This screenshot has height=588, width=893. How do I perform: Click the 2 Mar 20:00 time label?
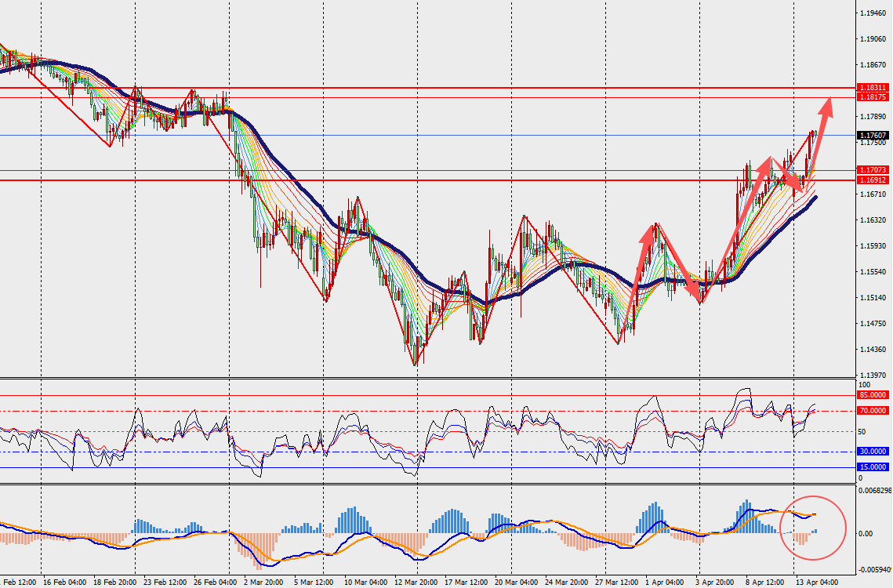pyautogui.click(x=263, y=583)
